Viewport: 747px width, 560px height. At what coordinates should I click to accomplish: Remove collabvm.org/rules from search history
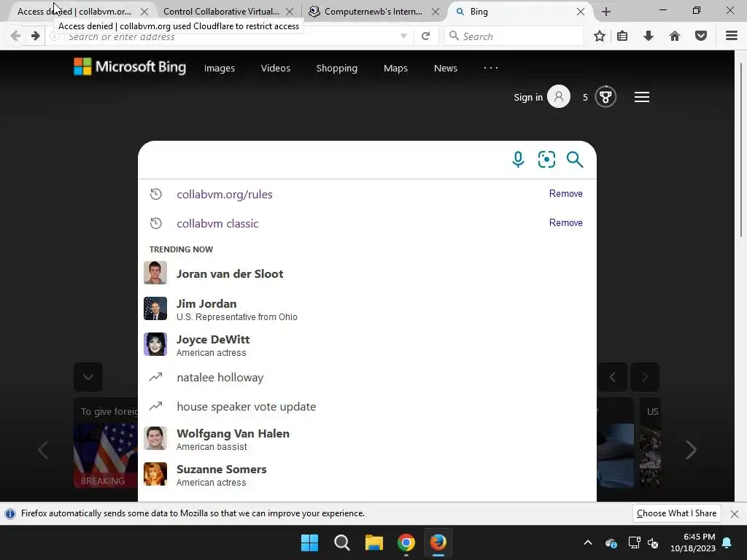566,193
